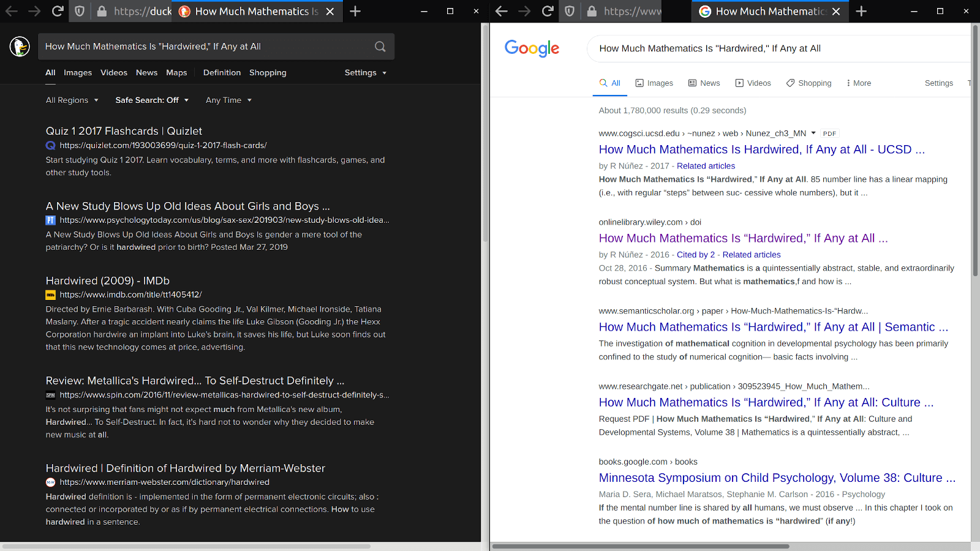
Task: Click the shield icon in DuckDuckGo window's address bar
Action: [x=80, y=11]
